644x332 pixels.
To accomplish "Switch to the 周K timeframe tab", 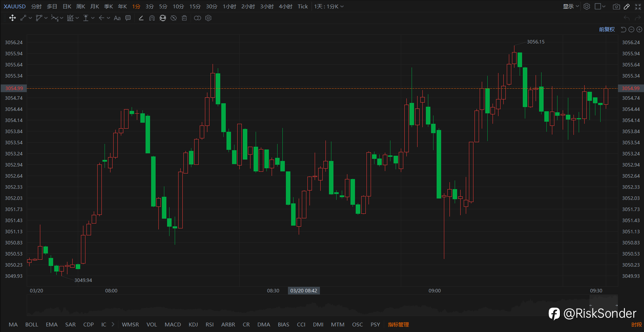I will click(x=81, y=7).
